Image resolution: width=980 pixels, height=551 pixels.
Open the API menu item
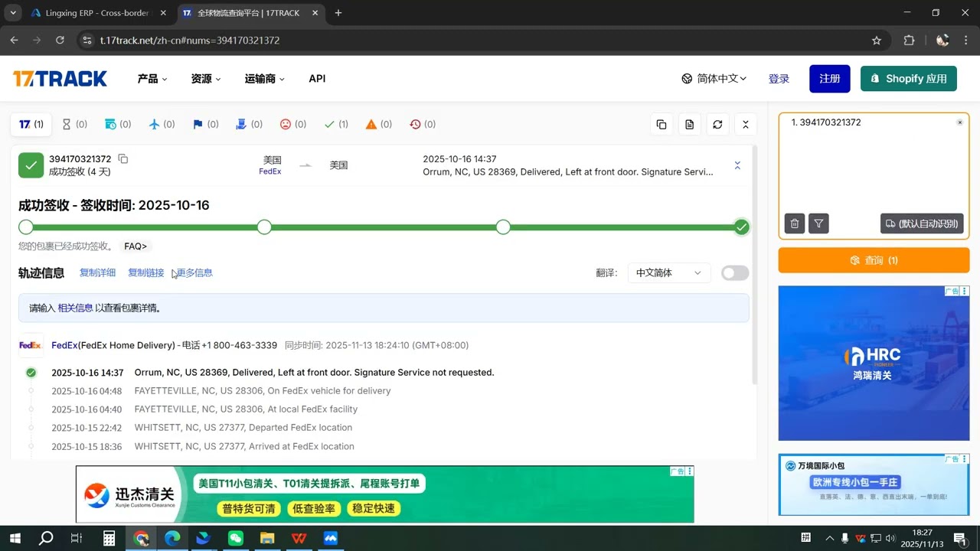click(x=317, y=79)
